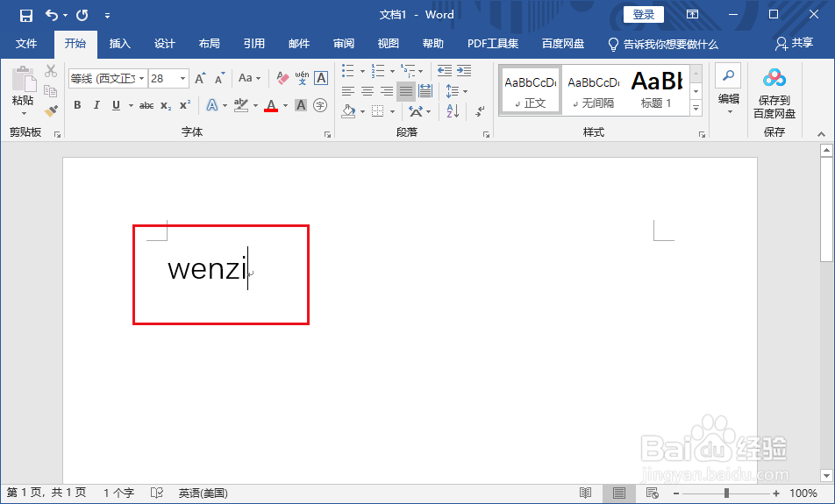Click the Tell me what you want box

(663, 44)
